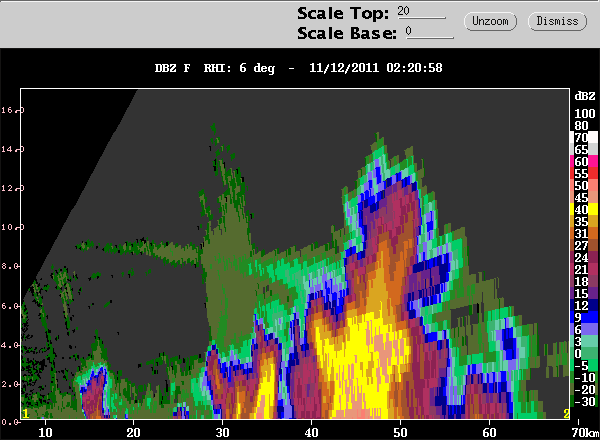
Task: Click the orange 31 dBZ color swatch
Action: [x=584, y=233]
